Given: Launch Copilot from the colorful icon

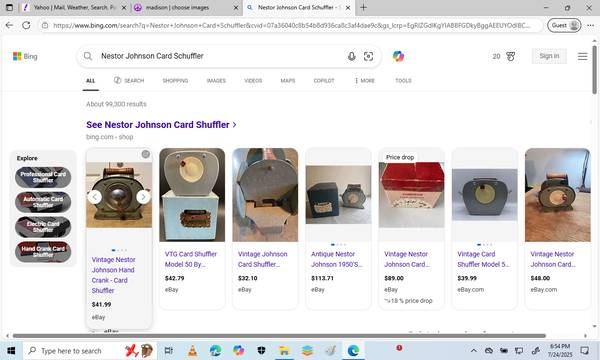Looking at the screenshot, I should pos(398,56).
